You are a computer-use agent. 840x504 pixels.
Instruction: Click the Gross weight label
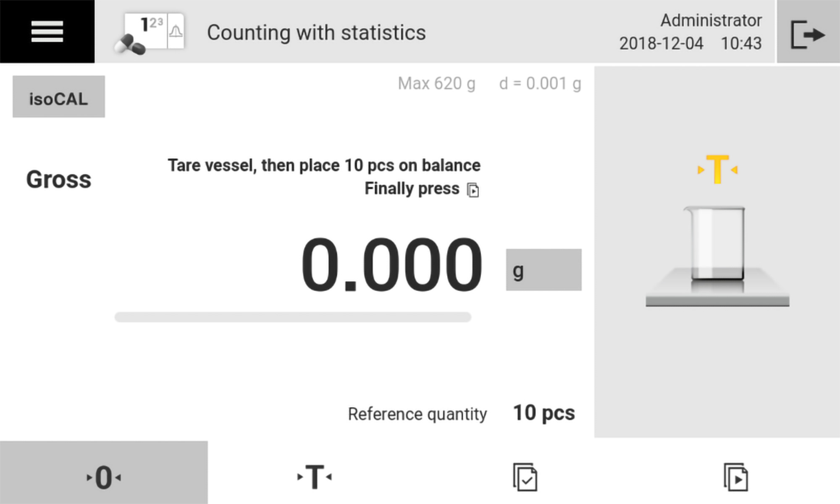coord(59,180)
